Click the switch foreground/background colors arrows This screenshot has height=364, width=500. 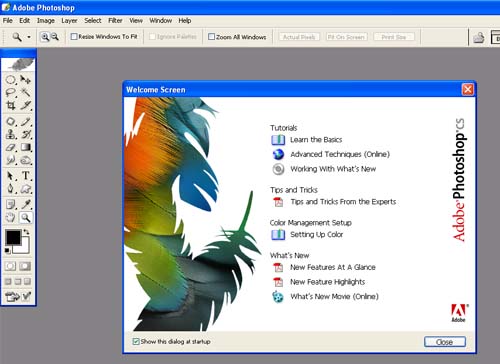(27, 231)
